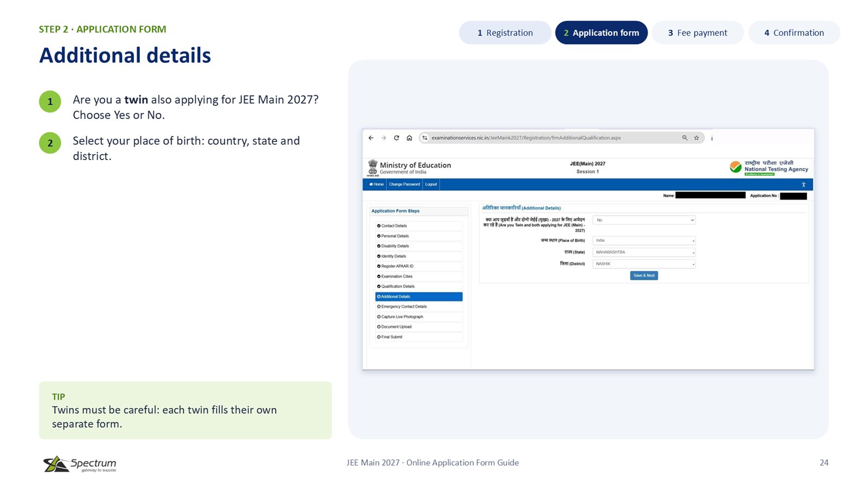
Task: Click the 'Application Form Steps' panel heading
Action: coord(395,211)
